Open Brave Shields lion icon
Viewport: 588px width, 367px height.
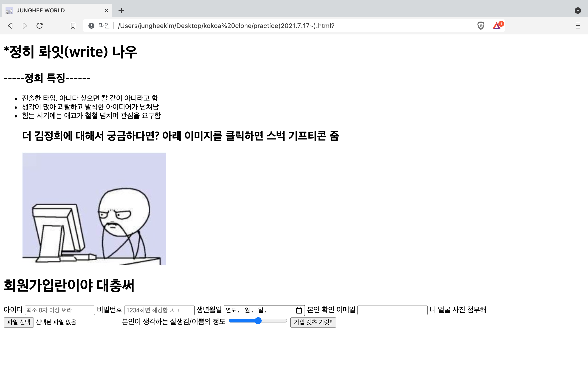tap(481, 25)
